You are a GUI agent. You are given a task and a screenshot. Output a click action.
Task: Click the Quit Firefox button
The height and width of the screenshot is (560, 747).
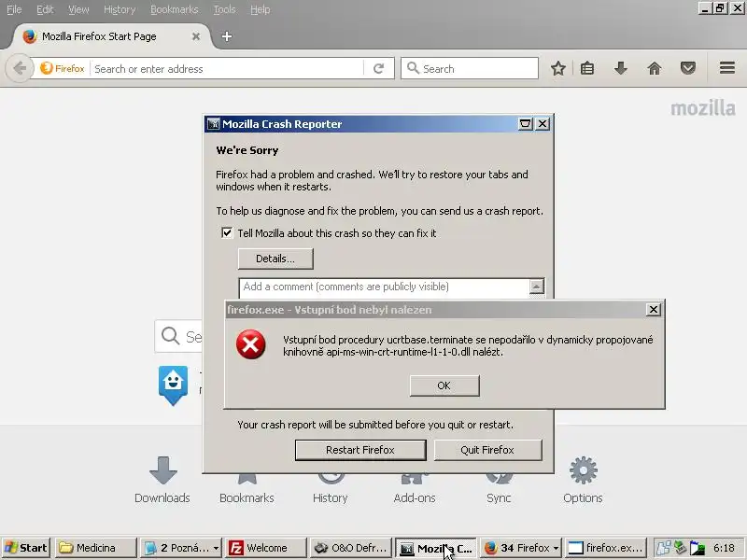[x=487, y=450]
